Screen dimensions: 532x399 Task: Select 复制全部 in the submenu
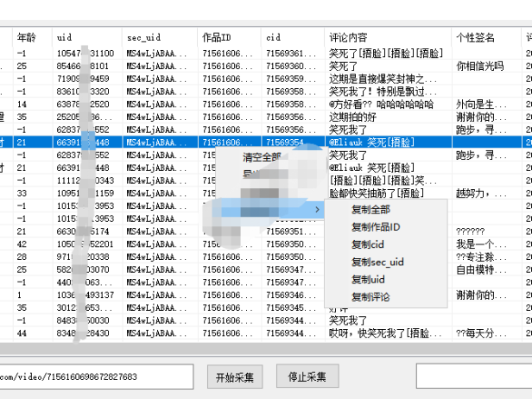pos(370,210)
